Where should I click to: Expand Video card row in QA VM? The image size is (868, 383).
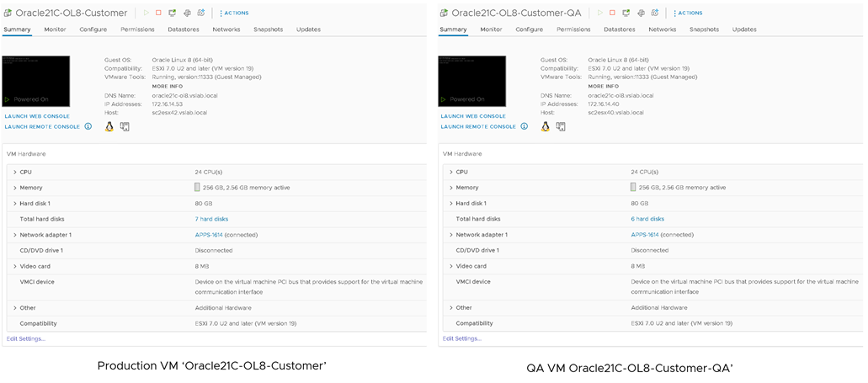pos(451,266)
